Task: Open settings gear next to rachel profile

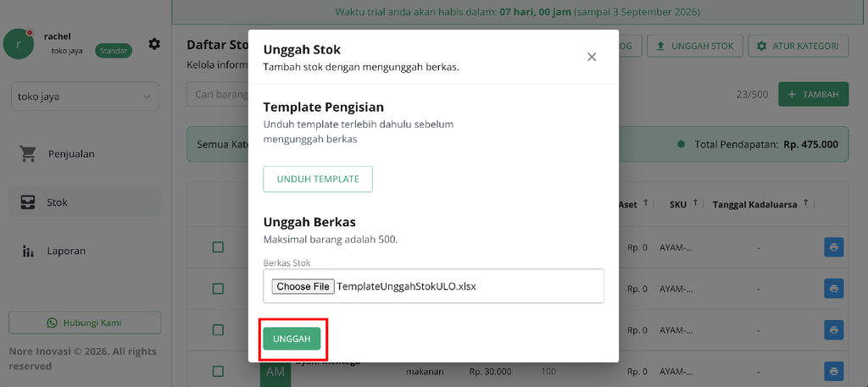Action: (154, 44)
